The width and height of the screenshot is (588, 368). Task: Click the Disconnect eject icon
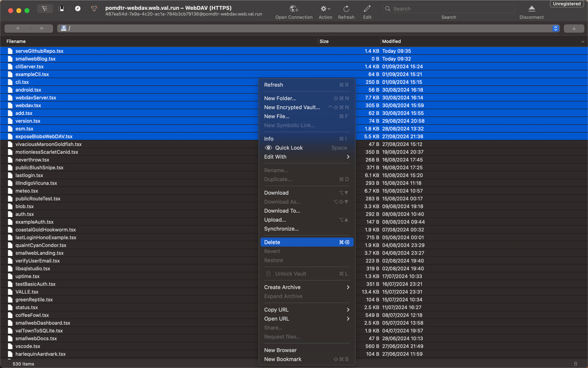click(x=531, y=9)
